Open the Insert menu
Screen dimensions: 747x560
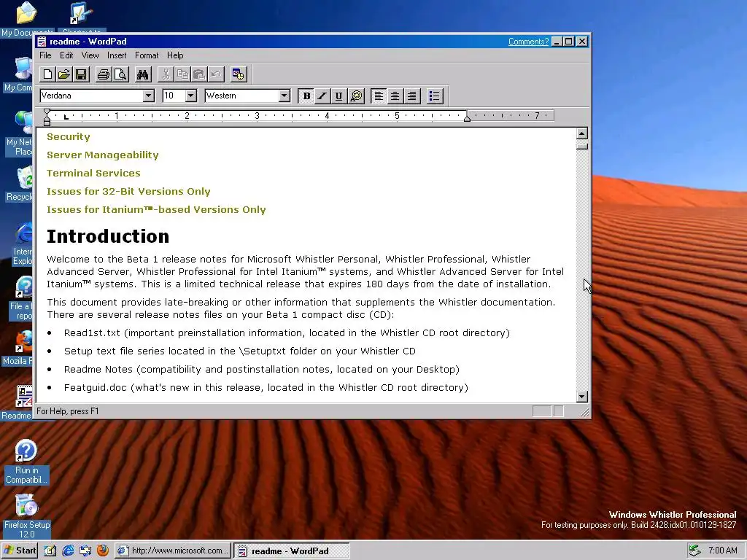coord(117,55)
